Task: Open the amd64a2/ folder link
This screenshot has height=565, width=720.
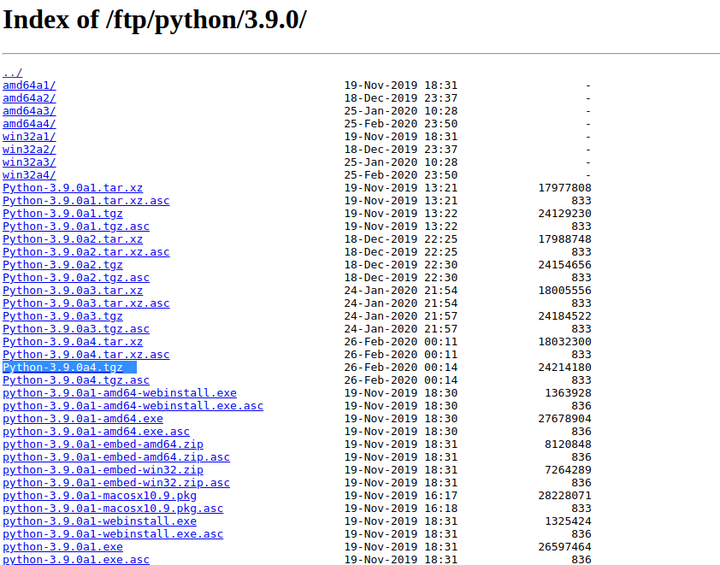Action: click(29, 98)
